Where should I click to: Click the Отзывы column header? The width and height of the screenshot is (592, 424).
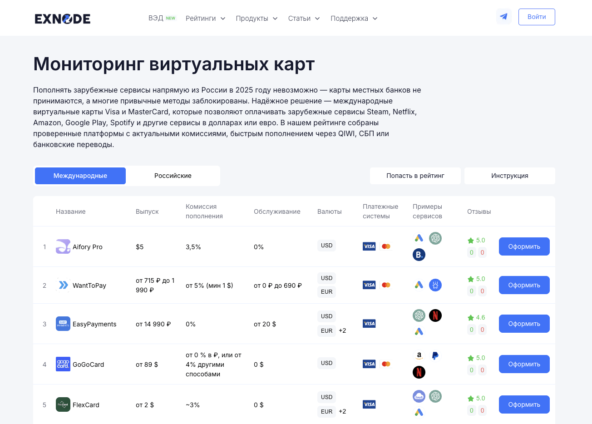[x=479, y=211]
